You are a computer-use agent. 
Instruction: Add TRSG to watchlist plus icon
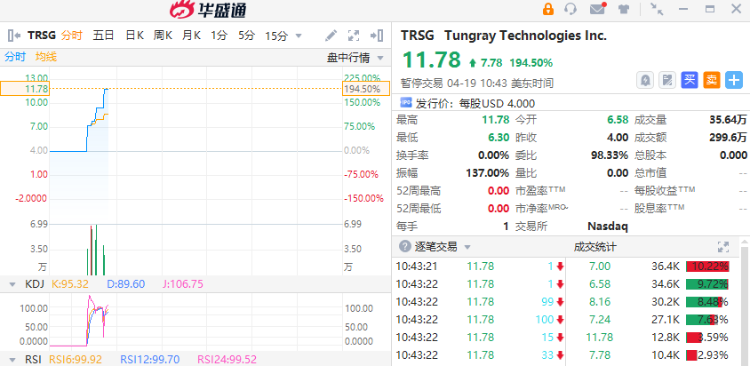tap(734, 80)
